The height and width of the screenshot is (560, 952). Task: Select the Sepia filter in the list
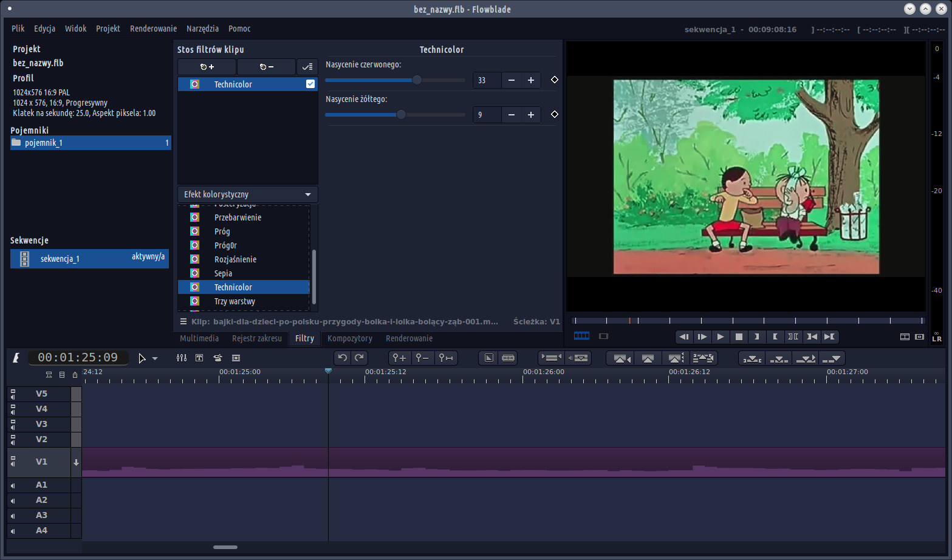[244, 273]
